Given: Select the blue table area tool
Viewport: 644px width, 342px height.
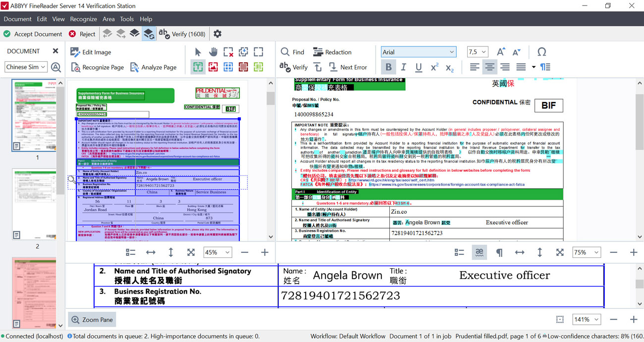Looking at the screenshot, I should pyautogui.click(x=228, y=67).
